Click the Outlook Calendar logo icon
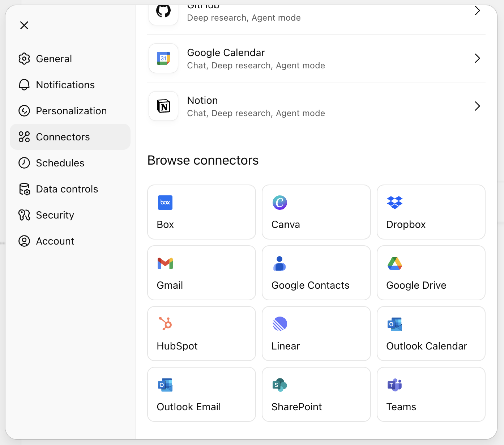Screen dimensions: 504x445 click(x=395, y=324)
